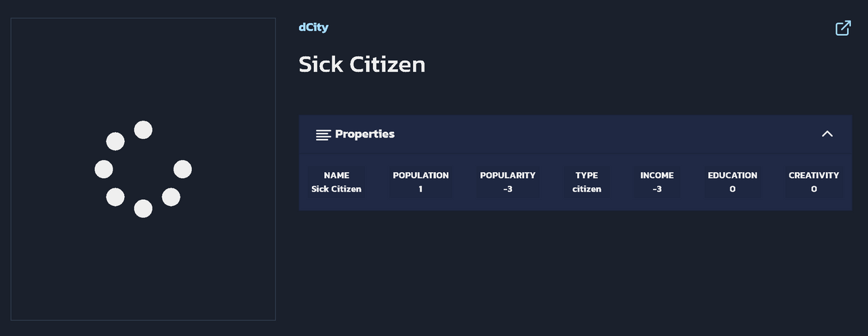Select the POPULATION property card
868x336 pixels.
420,182
